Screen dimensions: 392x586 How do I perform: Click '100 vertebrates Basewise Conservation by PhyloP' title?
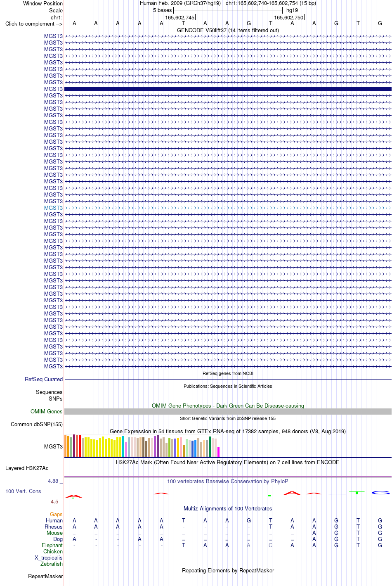(228, 481)
